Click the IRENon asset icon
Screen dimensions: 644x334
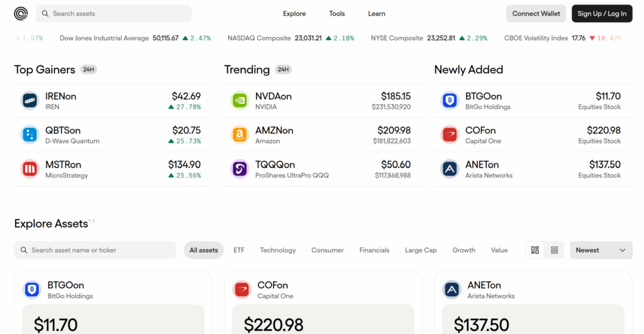pos(30,101)
